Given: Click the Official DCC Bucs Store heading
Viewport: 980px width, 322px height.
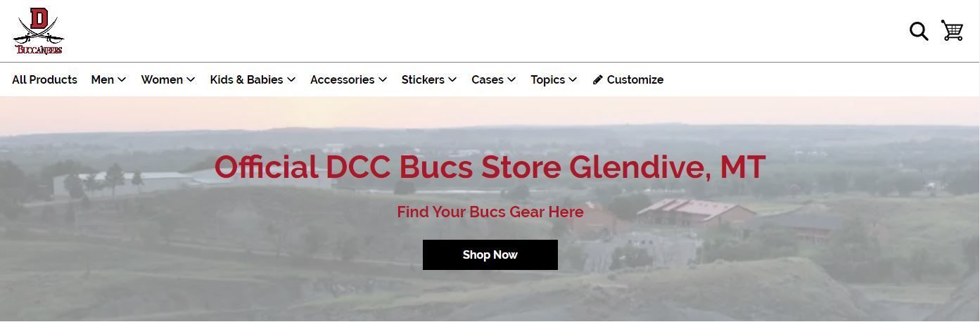Looking at the screenshot, I should 490,167.
